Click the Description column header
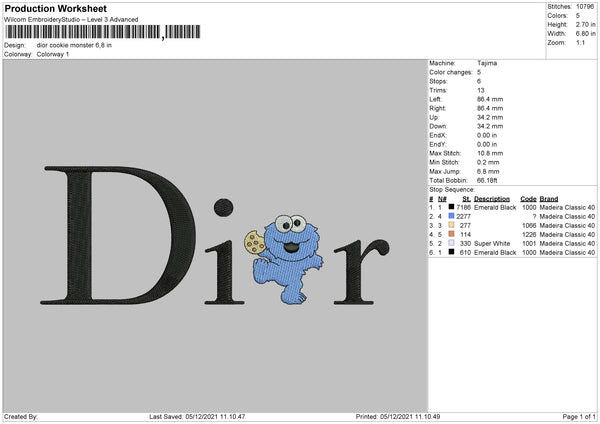 click(492, 199)
